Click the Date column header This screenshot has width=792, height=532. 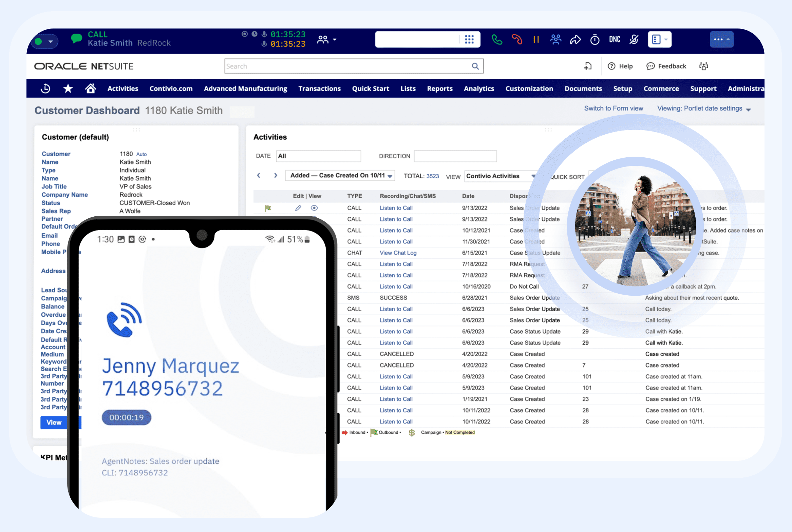468,196
